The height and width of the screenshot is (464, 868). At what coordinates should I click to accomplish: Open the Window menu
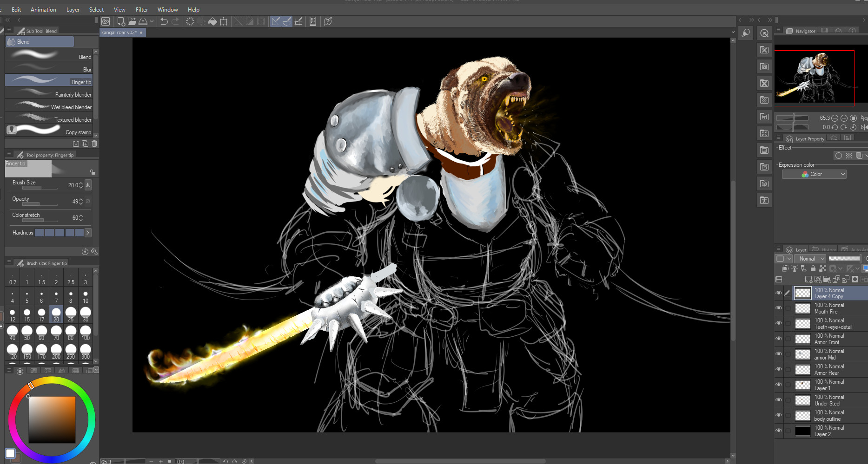coord(167,9)
